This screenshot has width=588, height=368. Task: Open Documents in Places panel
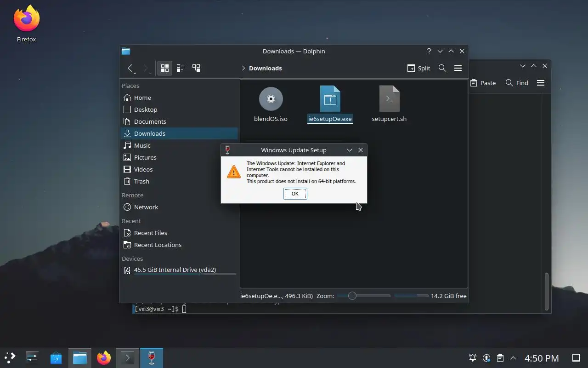(179, 121)
